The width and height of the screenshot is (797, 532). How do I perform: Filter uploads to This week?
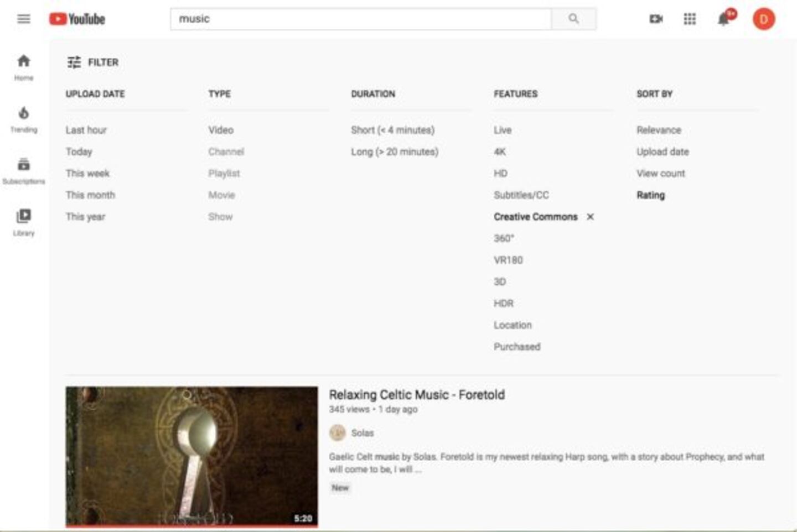[87, 174]
